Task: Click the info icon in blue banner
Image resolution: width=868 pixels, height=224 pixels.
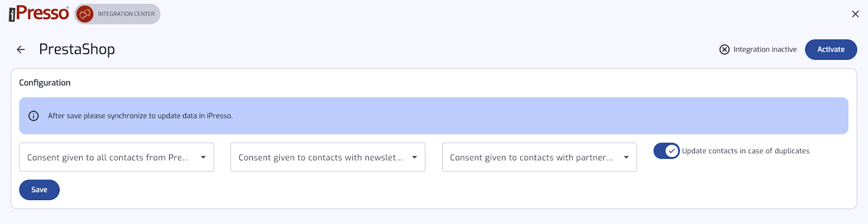Action: point(34,116)
